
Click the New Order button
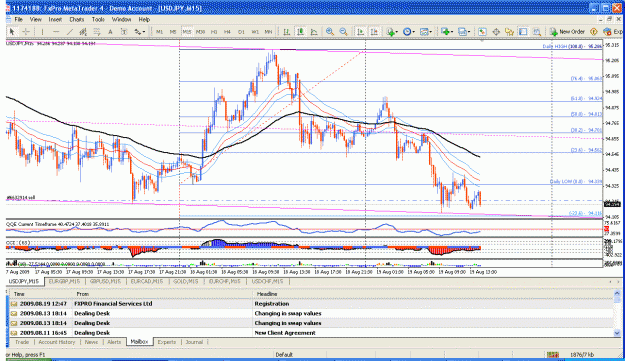[x=567, y=31]
